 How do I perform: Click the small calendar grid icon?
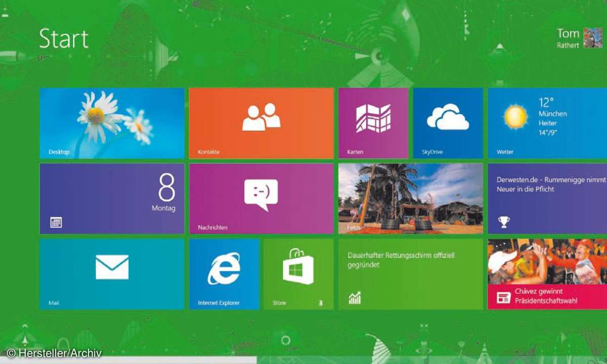pyautogui.click(x=56, y=222)
